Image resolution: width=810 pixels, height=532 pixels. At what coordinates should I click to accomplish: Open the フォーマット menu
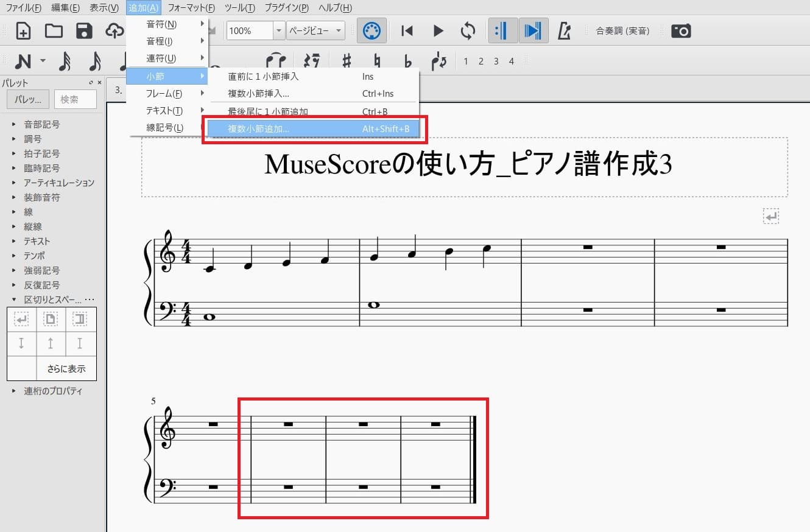(x=191, y=8)
